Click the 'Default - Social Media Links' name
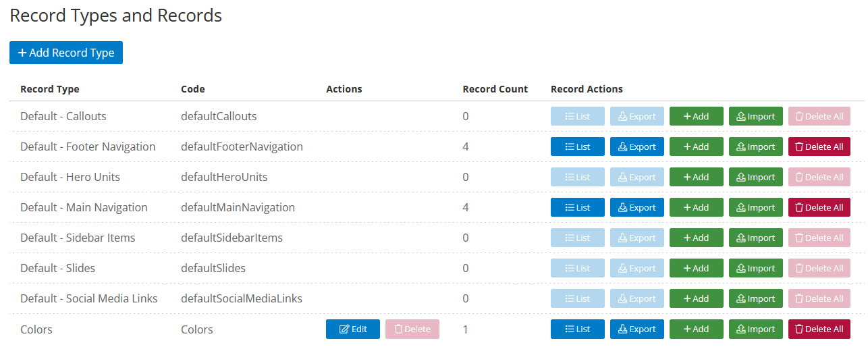The height and width of the screenshot is (347, 868). click(x=89, y=298)
